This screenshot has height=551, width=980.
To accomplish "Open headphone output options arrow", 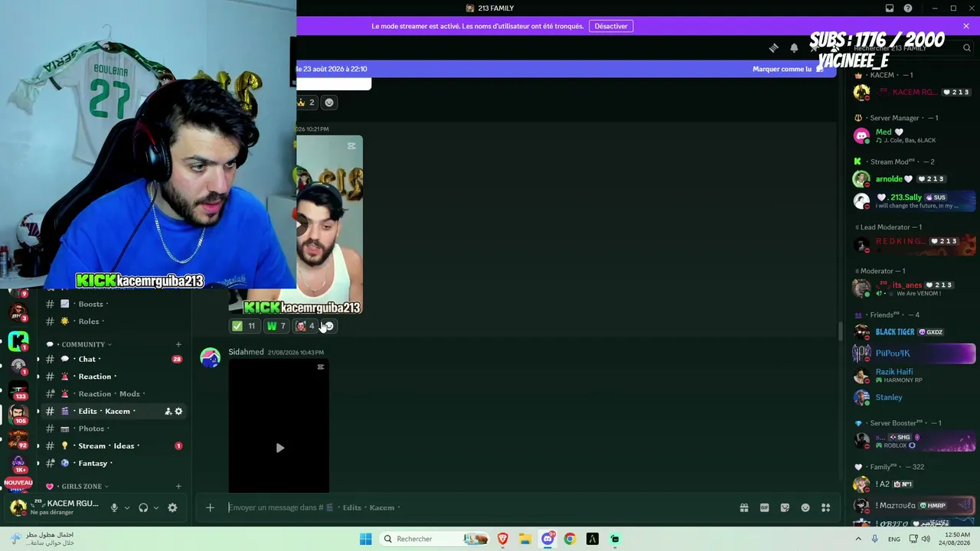I will 156,507.
